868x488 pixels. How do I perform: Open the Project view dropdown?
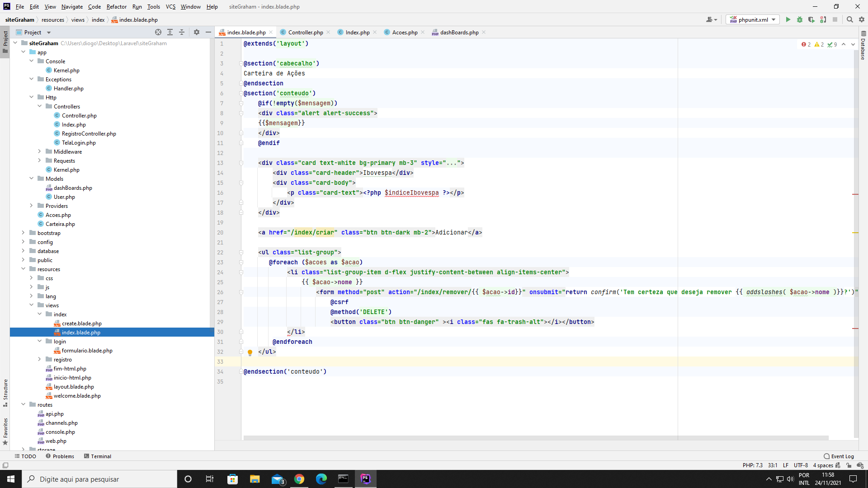(x=33, y=32)
